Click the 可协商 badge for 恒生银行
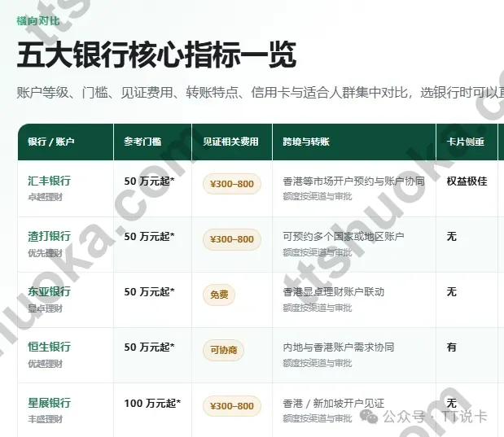The width and height of the screenshot is (504, 437). [223, 350]
